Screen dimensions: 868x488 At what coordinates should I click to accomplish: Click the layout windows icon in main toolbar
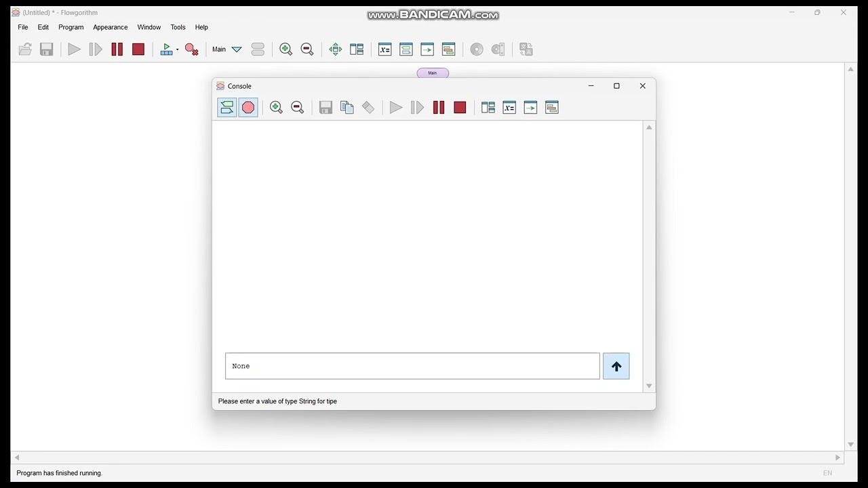(x=357, y=49)
